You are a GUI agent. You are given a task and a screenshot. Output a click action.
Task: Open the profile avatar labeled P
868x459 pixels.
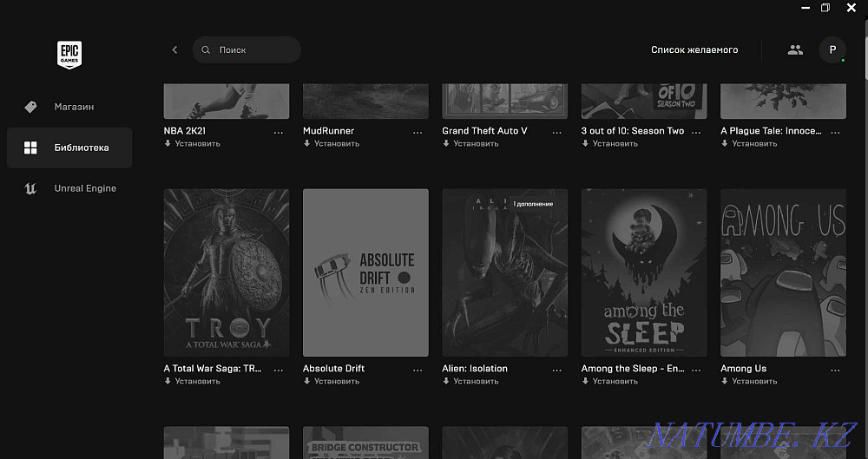pos(832,50)
